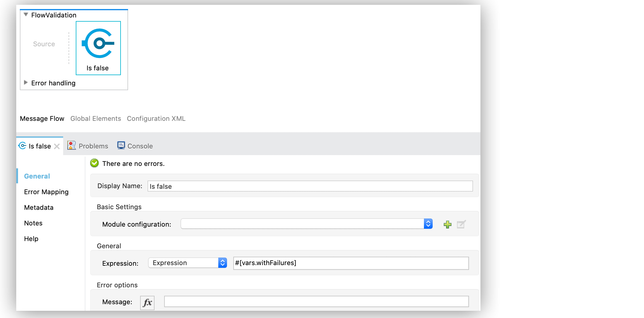Open the Notes section in sidebar

[33, 223]
